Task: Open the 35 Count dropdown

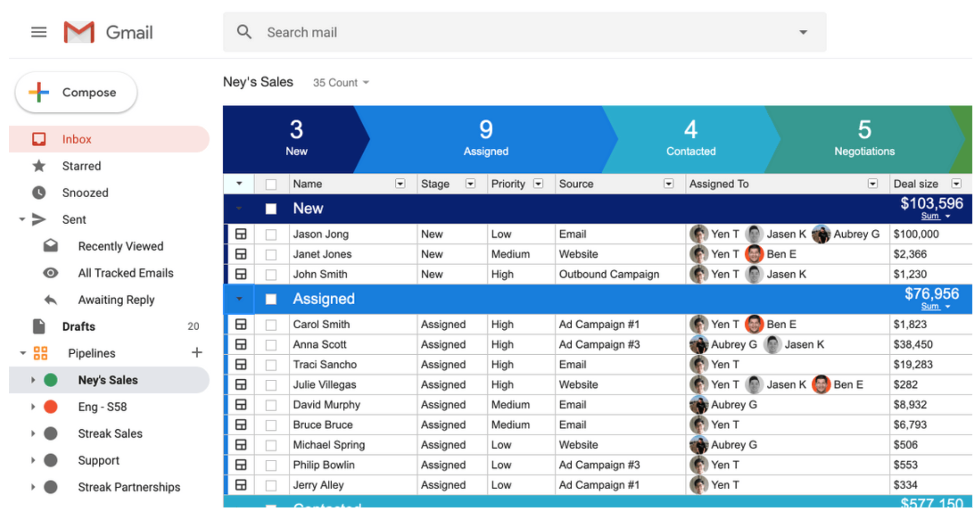Action: click(341, 82)
